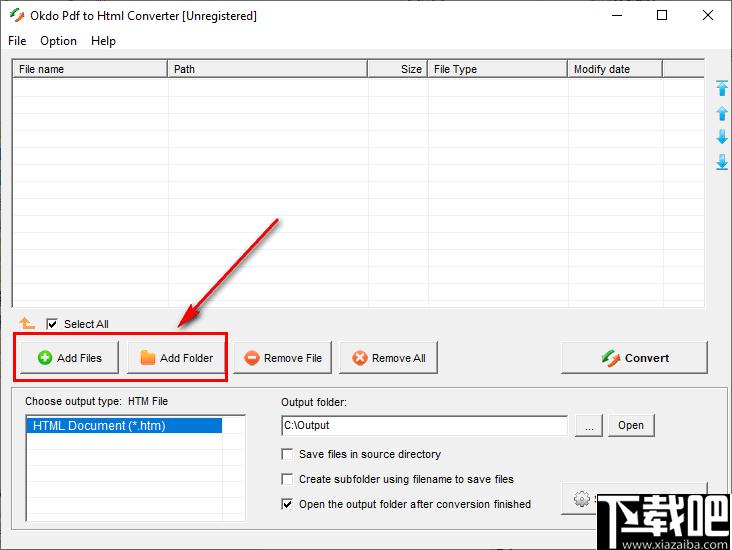Image resolution: width=732 pixels, height=550 pixels.
Task: Click the Add Folder button
Action: click(176, 358)
